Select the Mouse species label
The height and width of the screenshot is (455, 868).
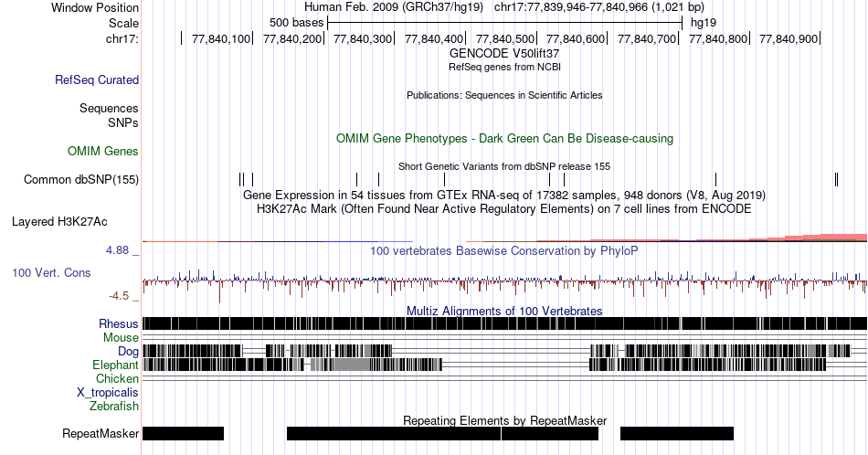pos(121,338)
